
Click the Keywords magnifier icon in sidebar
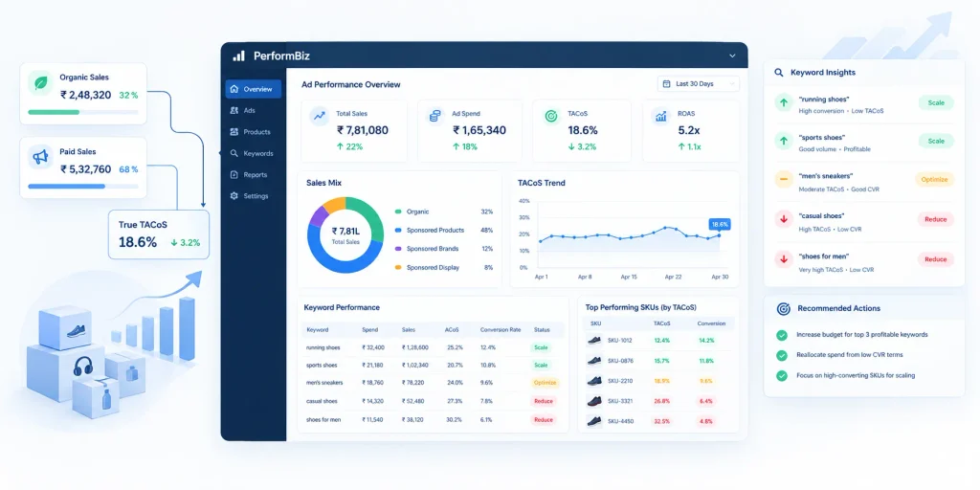pos(234,153)
